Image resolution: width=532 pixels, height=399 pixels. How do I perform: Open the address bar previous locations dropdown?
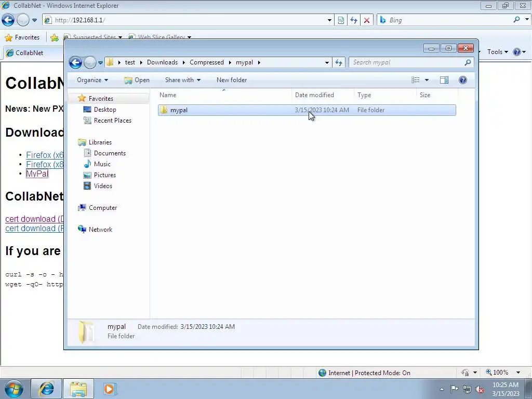[327, 62]
